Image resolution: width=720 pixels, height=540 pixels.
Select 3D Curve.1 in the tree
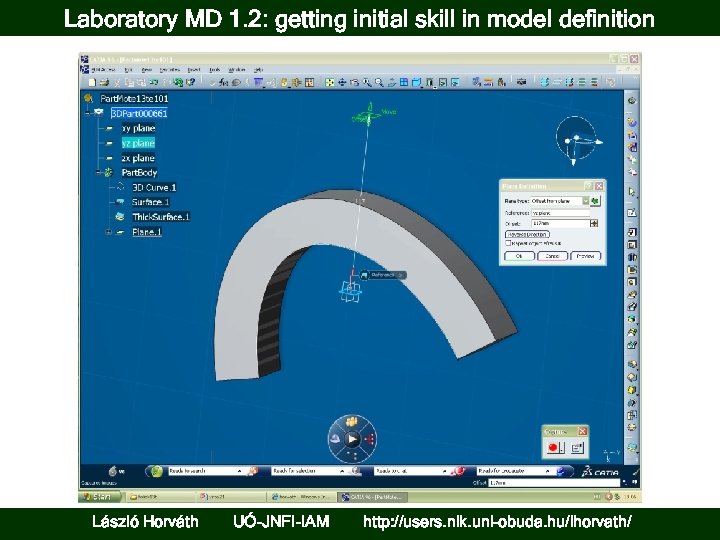point(154,187)
